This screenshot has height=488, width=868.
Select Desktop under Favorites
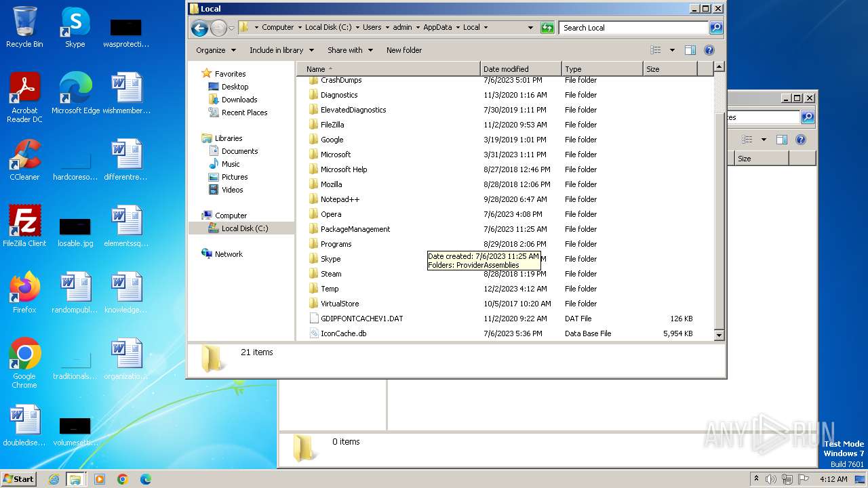click(235, 87)
